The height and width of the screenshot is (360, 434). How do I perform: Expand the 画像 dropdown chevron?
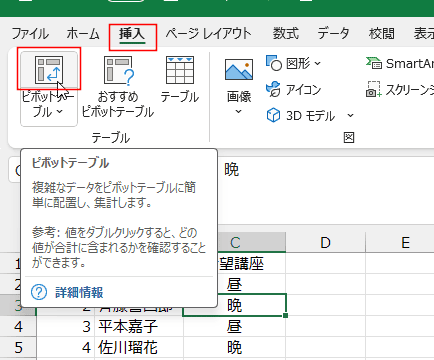(x=238, y=111)
